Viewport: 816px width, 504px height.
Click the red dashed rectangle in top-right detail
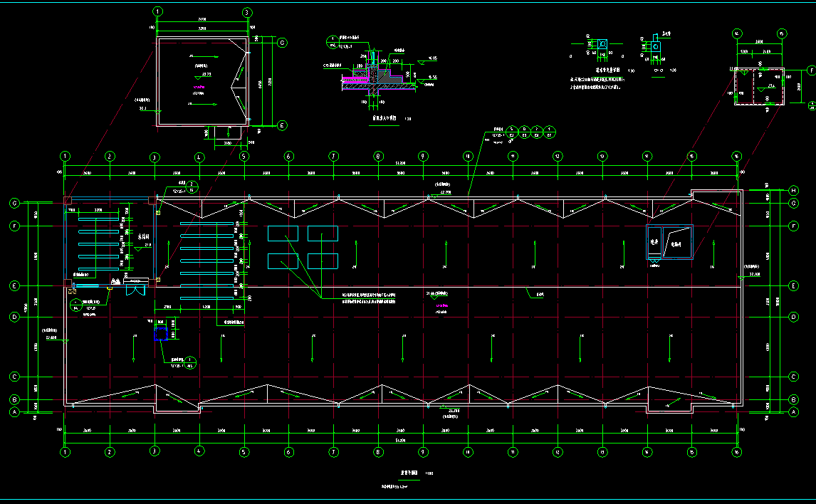pos(759,88)
